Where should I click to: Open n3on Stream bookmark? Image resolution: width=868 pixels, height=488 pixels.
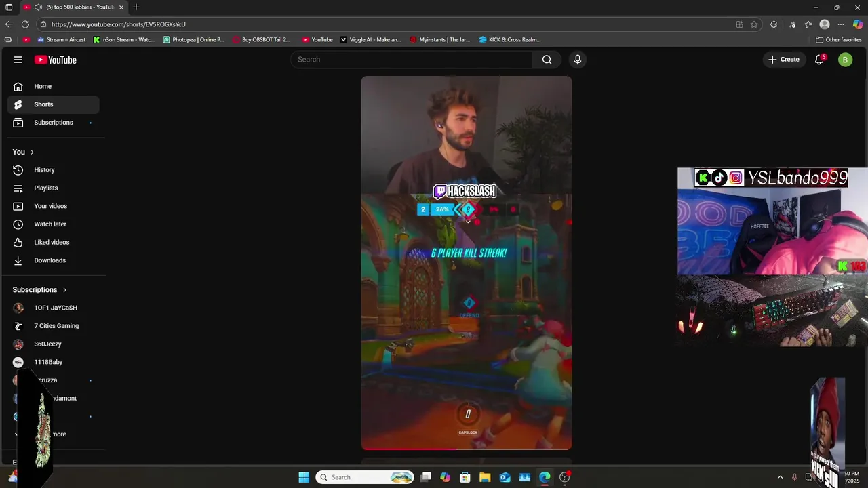(x=124, y=39)
